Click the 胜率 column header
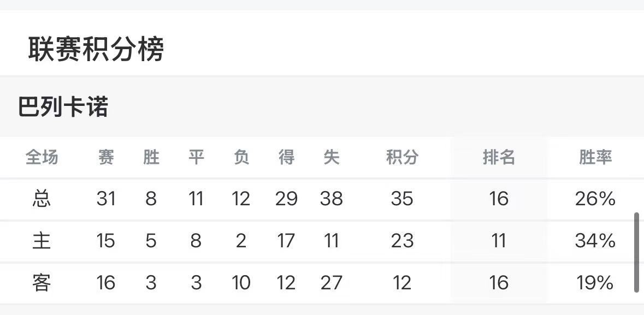 [595, 158]
